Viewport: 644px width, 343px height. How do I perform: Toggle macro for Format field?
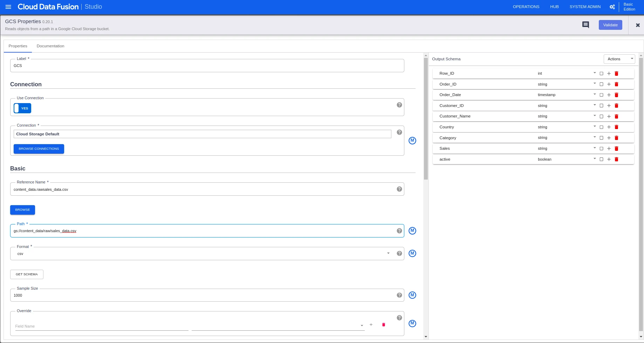coord(412,253)
